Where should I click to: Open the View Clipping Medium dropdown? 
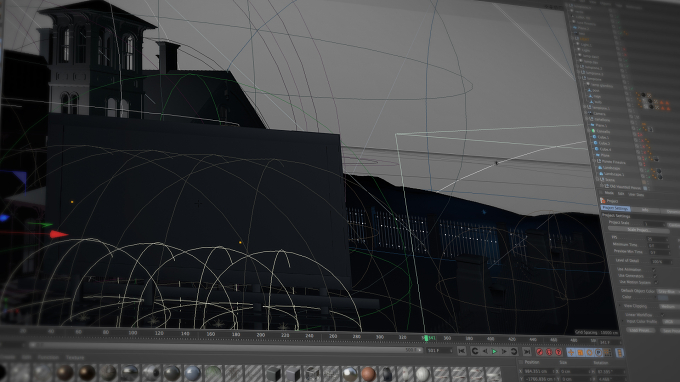click(x=669, y=307)
